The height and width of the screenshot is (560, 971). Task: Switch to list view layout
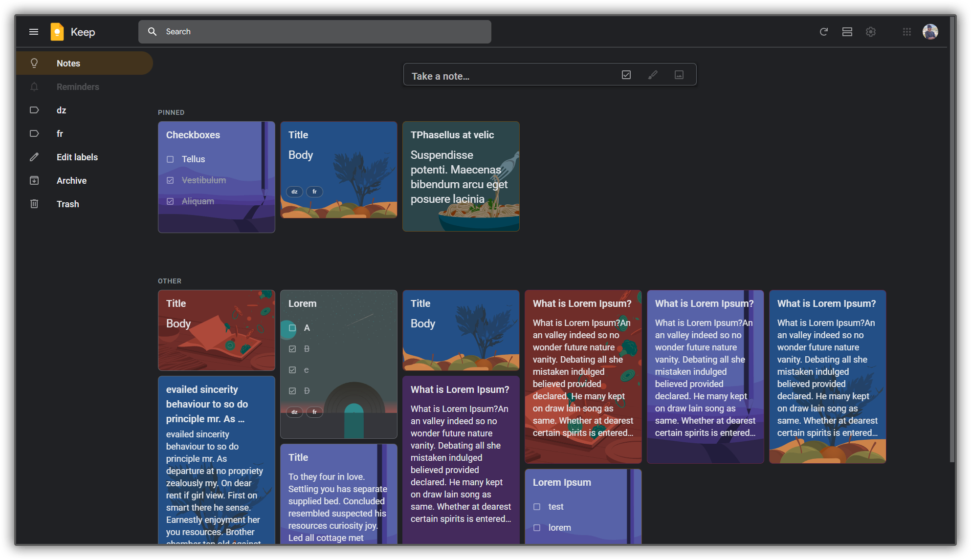click(847, 32)
